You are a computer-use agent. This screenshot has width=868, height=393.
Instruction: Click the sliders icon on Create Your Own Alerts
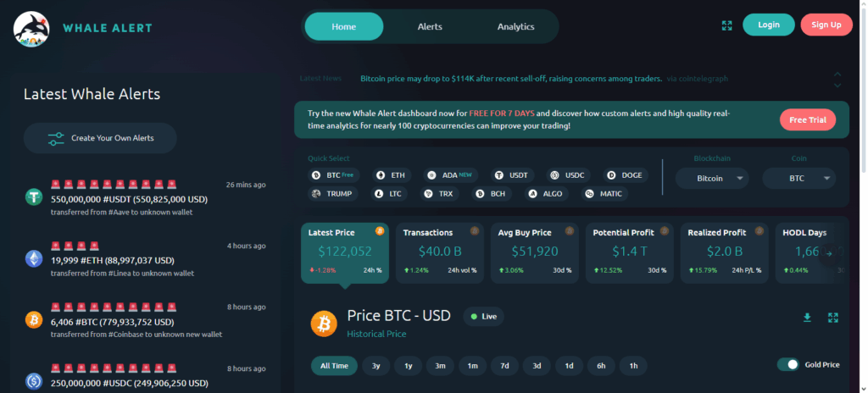56,138
